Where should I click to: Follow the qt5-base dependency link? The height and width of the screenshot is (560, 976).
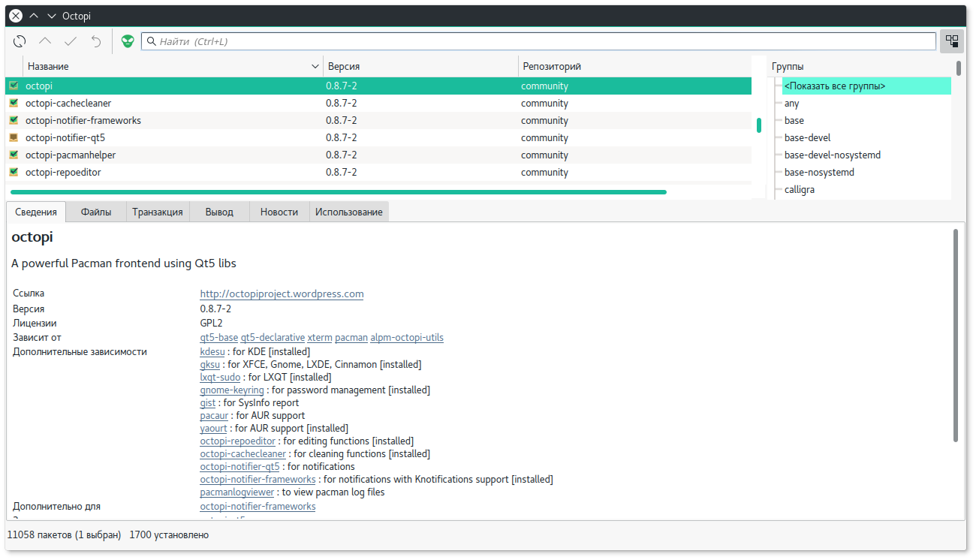click(x=218, y=338)
